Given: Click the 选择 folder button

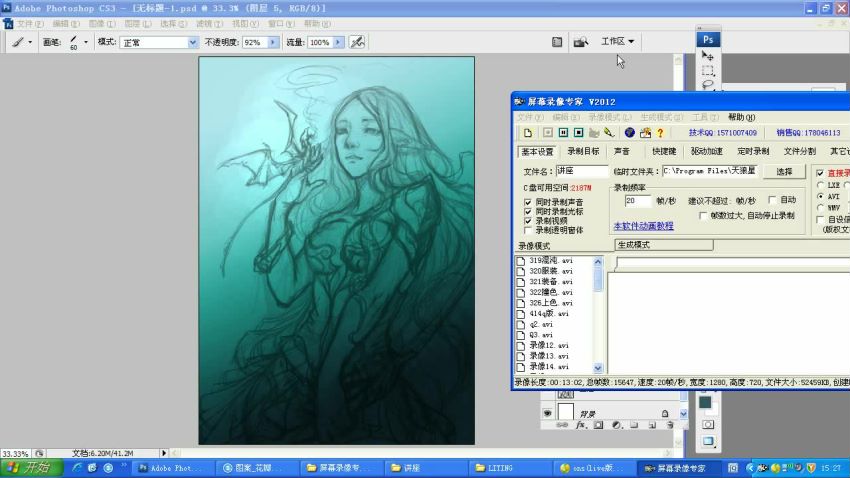Looking at the screenshot, I should click(784, 171).
